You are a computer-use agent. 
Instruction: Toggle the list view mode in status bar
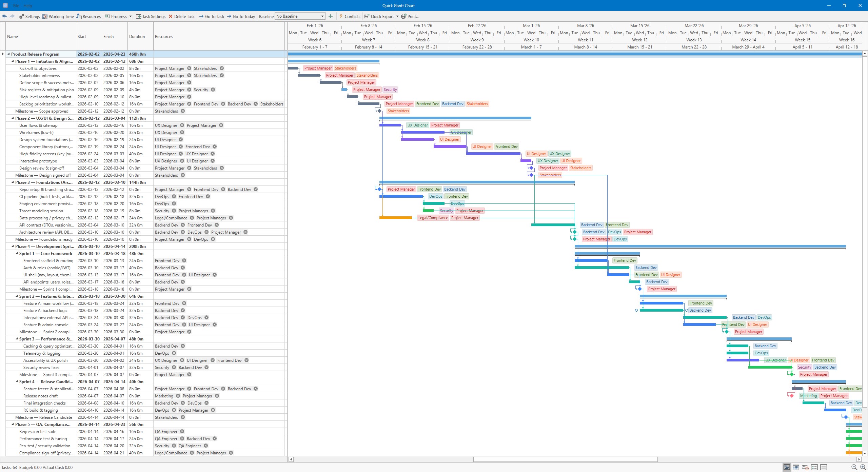click(814, 467)
